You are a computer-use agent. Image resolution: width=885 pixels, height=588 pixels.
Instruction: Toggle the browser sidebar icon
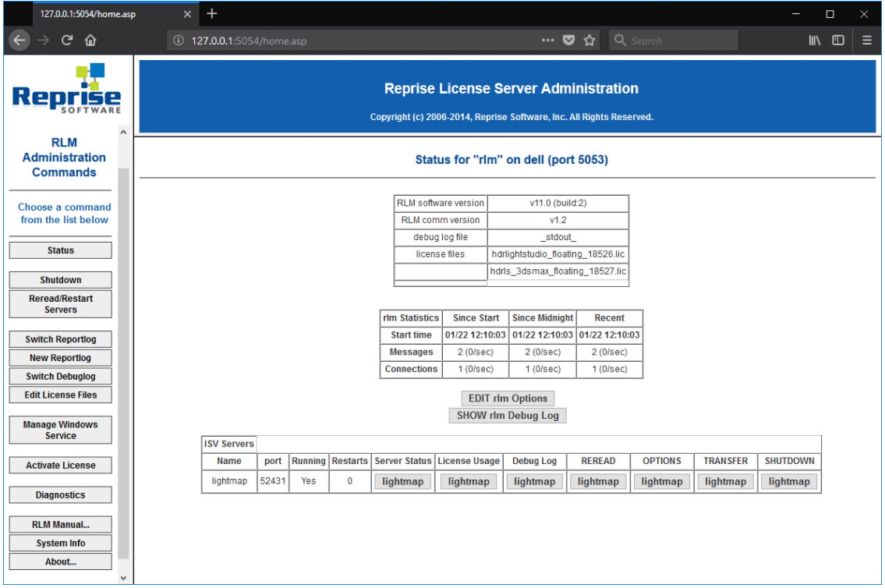[x=838, y=40]
